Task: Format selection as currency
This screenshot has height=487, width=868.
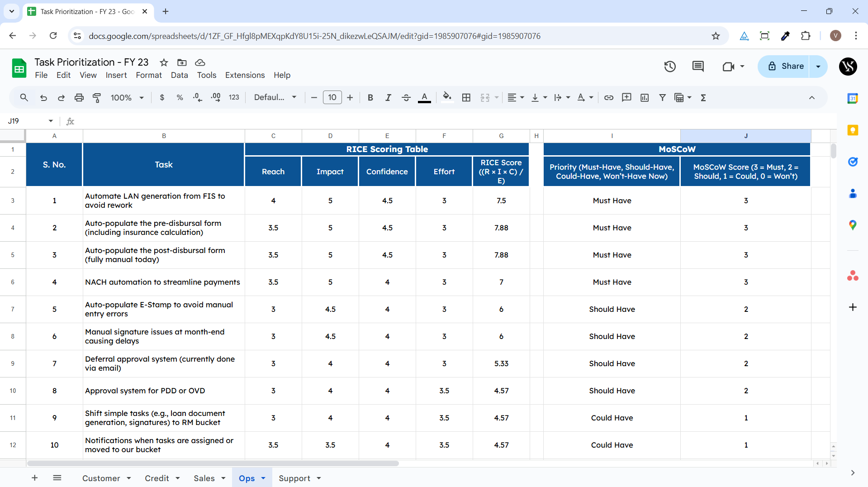Action: pyautogui.click(x=162, y=97)
